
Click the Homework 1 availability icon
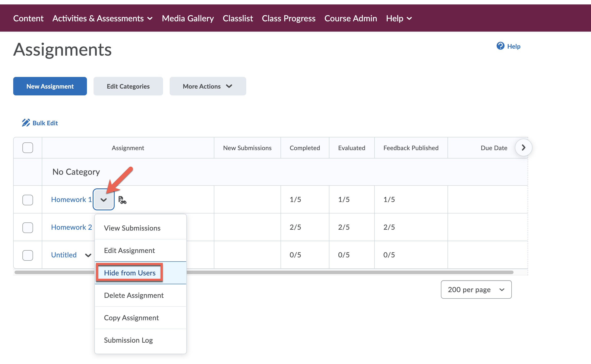(x=122, y=200)
